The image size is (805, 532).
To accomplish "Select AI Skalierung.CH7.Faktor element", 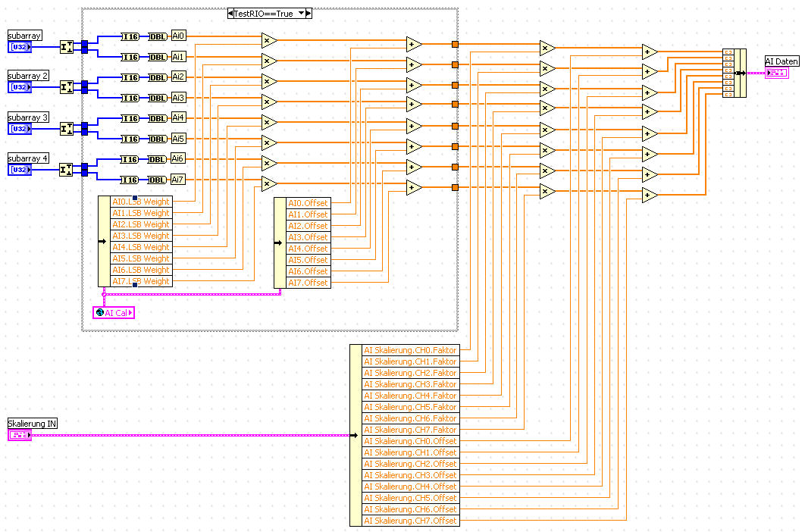I will [411, 430].
